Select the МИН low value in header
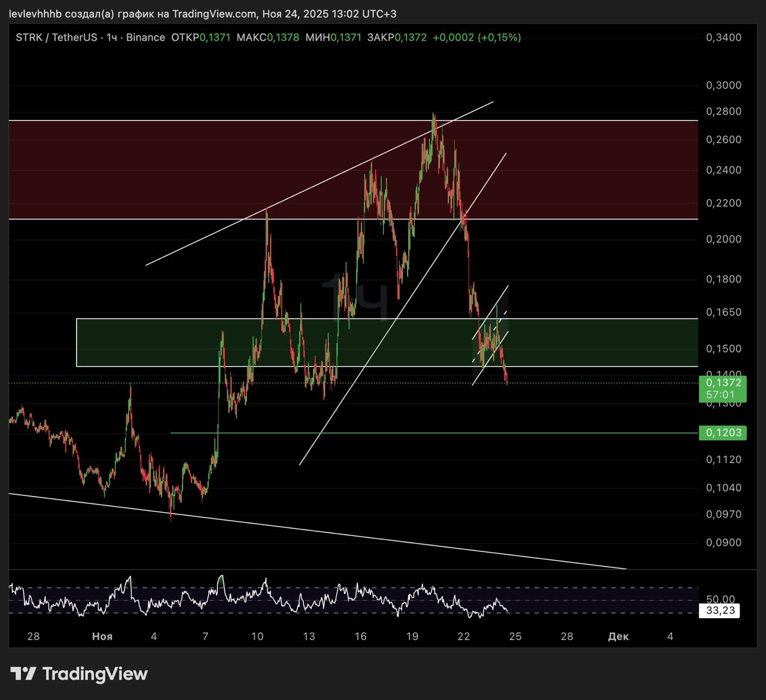Viewport: 766px width, 700px height. pos(346,38)
